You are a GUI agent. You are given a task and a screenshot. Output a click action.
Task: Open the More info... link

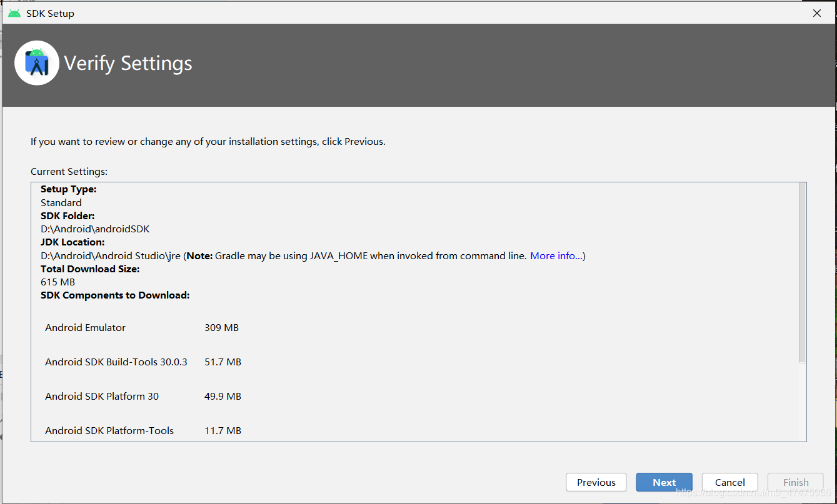(x=556, y=256)
